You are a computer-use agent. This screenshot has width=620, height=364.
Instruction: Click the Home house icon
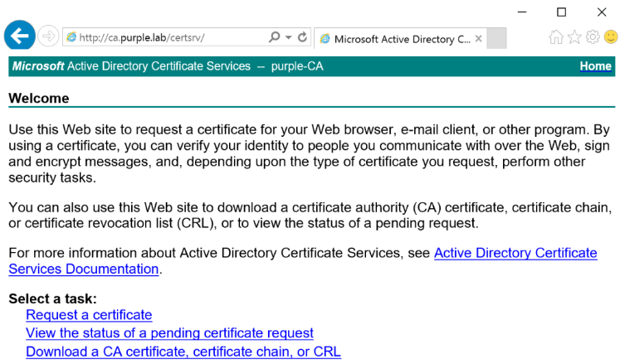point(556,37)
